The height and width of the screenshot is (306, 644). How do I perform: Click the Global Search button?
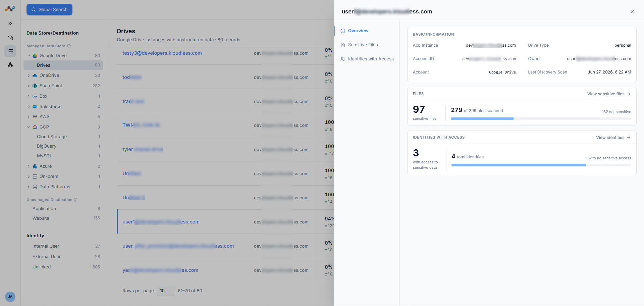coord(49,9)
